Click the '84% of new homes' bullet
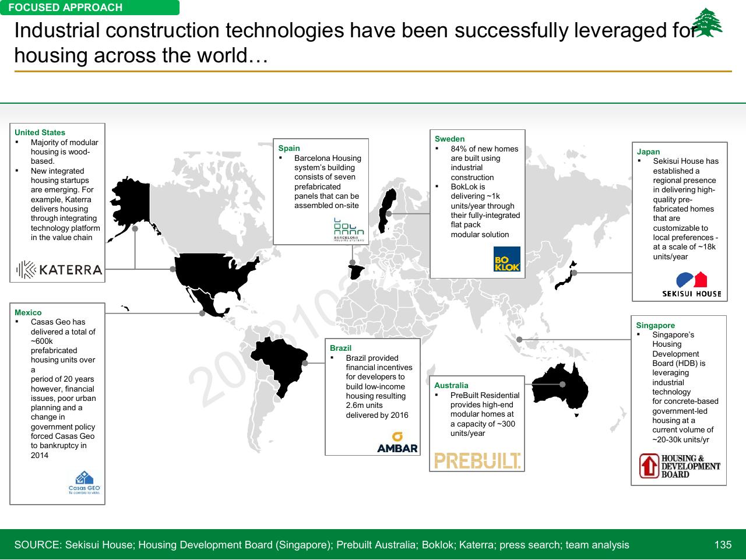This screenshot has width=746, height=560. click(484, 163)
